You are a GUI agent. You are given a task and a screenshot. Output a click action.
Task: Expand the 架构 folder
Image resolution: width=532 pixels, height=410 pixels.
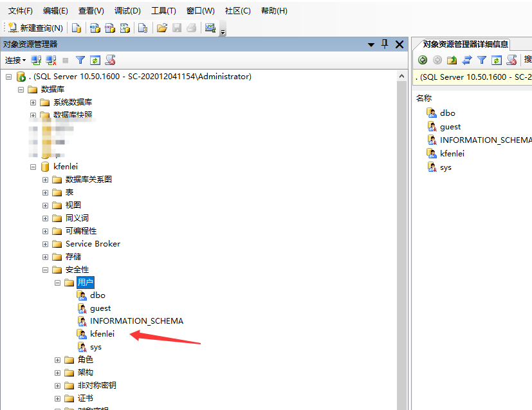pyautogui.click(x=58, y=373)
